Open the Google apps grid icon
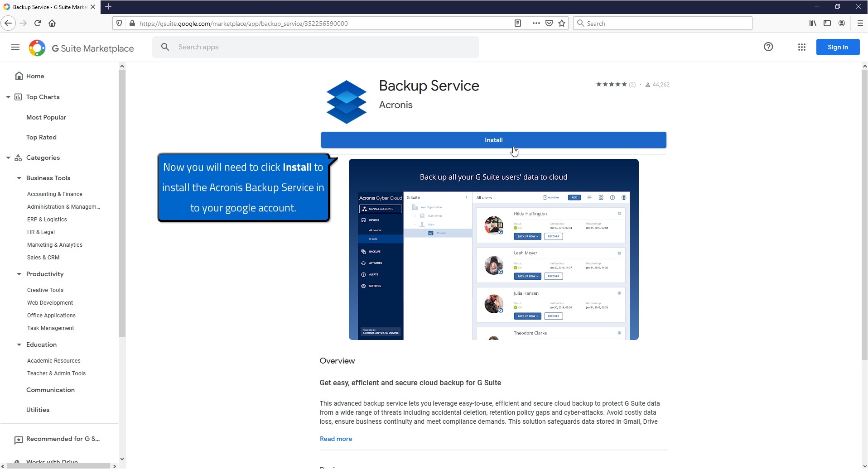 [x=802, y=47]
